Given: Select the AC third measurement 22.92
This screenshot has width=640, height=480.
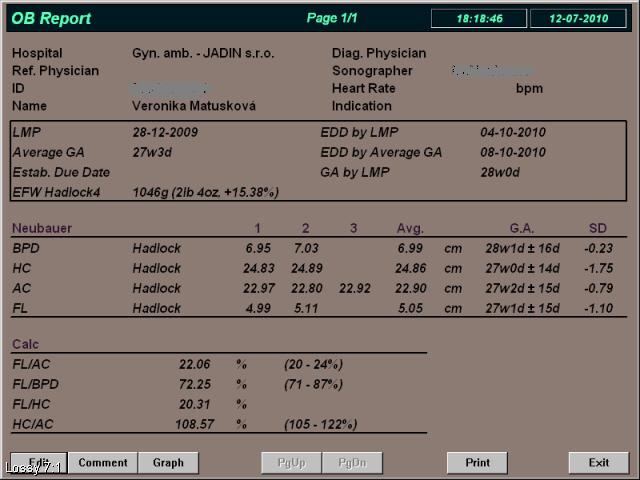Looking at the screenshot, I should pyautogui.click(x=353, y=288).
